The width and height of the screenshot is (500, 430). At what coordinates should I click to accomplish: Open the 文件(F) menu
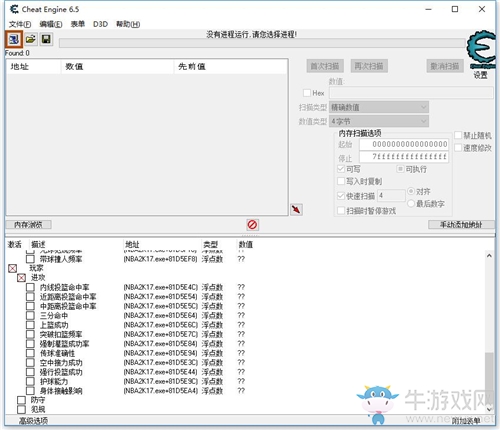[x=20, y=24]
